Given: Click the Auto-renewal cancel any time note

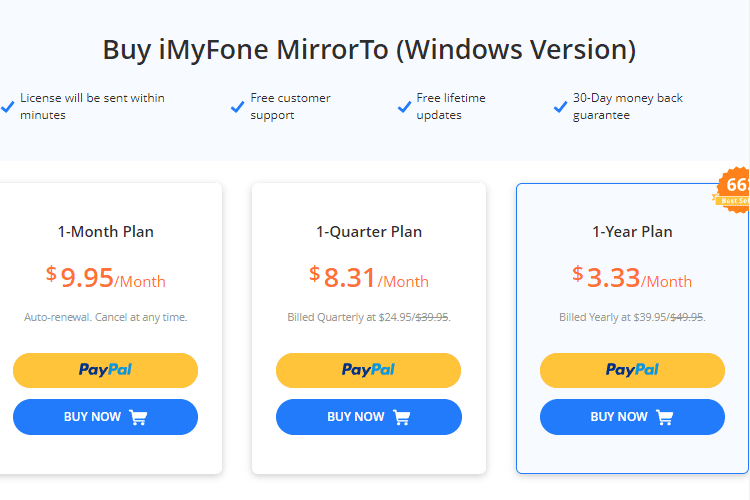Looking at the screenshot, I should 105,317.
